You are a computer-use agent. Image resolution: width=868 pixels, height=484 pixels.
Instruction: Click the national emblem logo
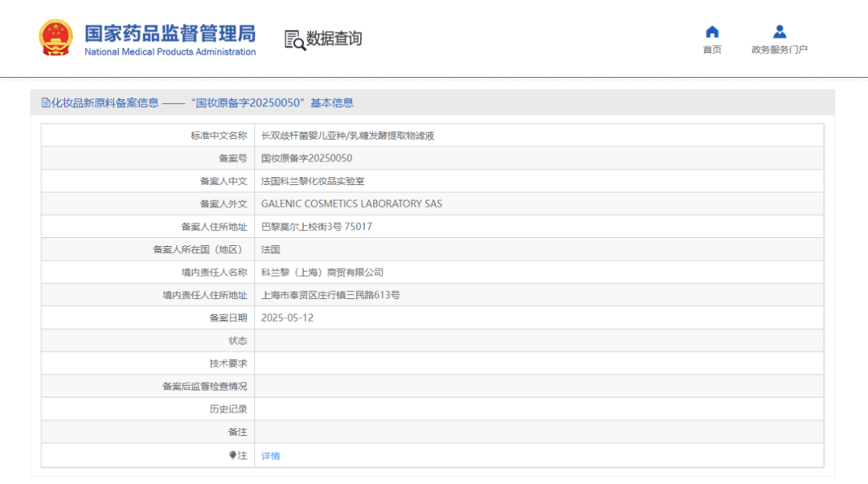55,38
